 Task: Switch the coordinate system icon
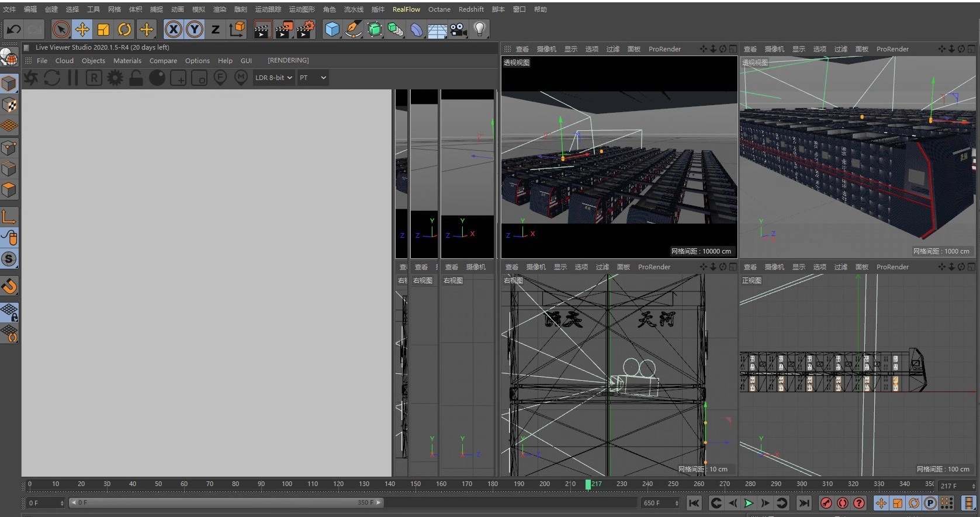(237, 29)
